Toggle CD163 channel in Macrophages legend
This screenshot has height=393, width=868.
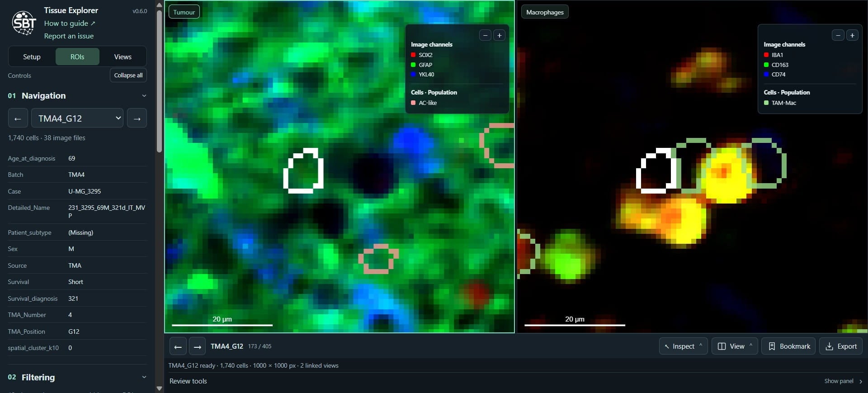pyautogui.click(x=776, y=65)
